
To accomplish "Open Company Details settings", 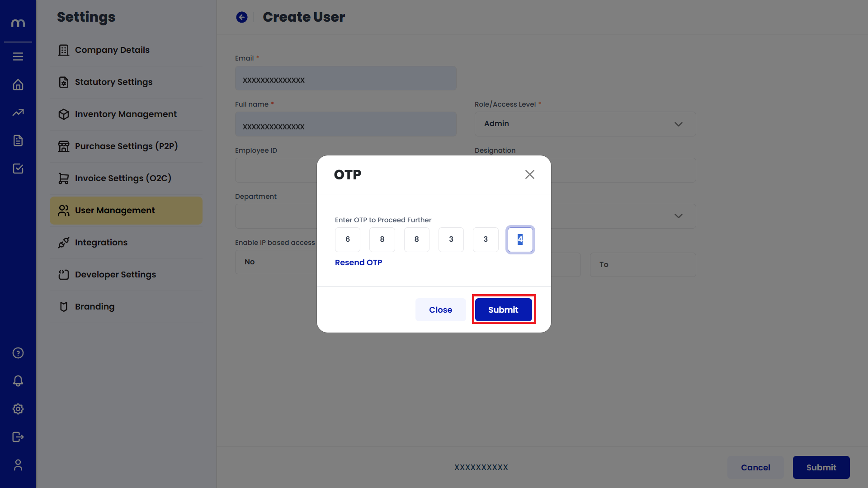I will click(x=112, y=50).
